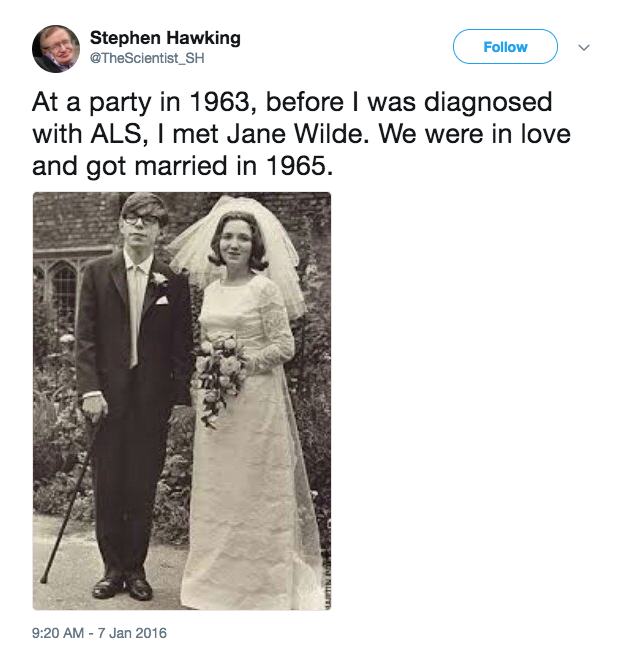The height and width of the screenshot is (654, 626).
Task: Click the year 1965 in the tweet
Action: click(299, 166)
